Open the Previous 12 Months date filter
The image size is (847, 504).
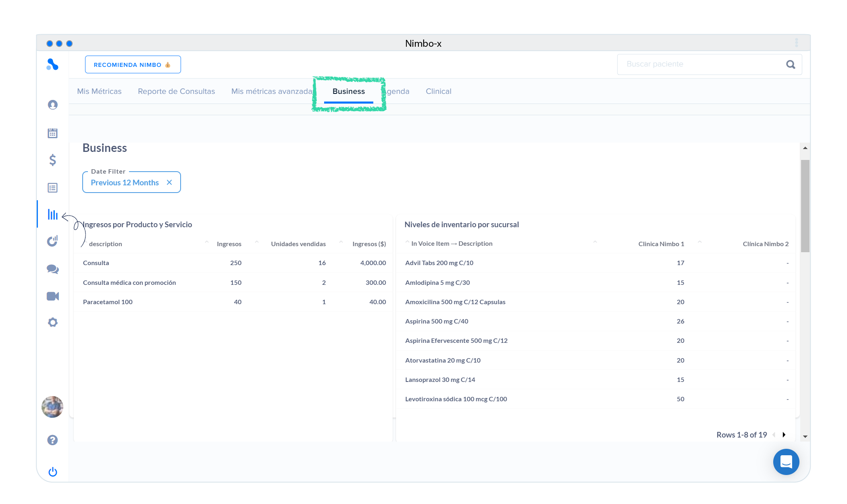(125, 183)
